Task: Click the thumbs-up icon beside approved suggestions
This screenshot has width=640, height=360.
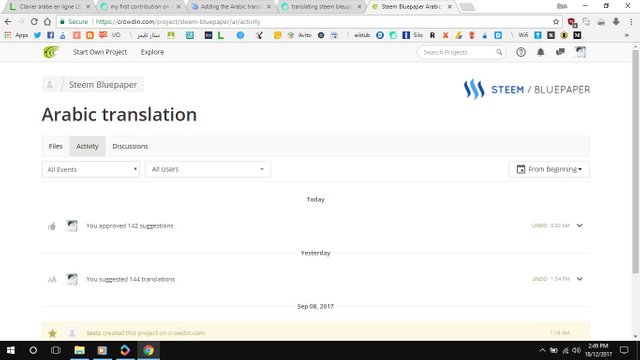Action: pyautogui.click(x=52, y=226)
